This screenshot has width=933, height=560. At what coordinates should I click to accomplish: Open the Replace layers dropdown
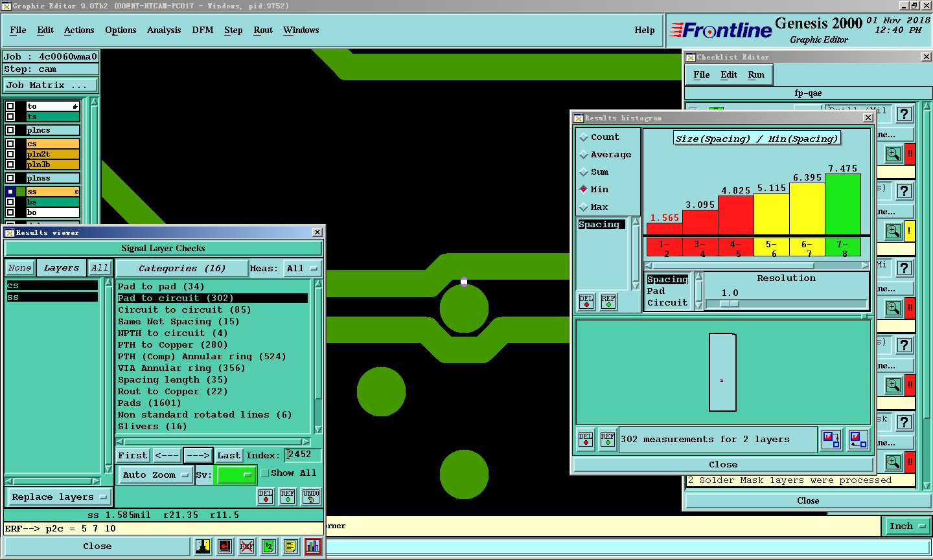pyautogui.click(x=59, y=497)
